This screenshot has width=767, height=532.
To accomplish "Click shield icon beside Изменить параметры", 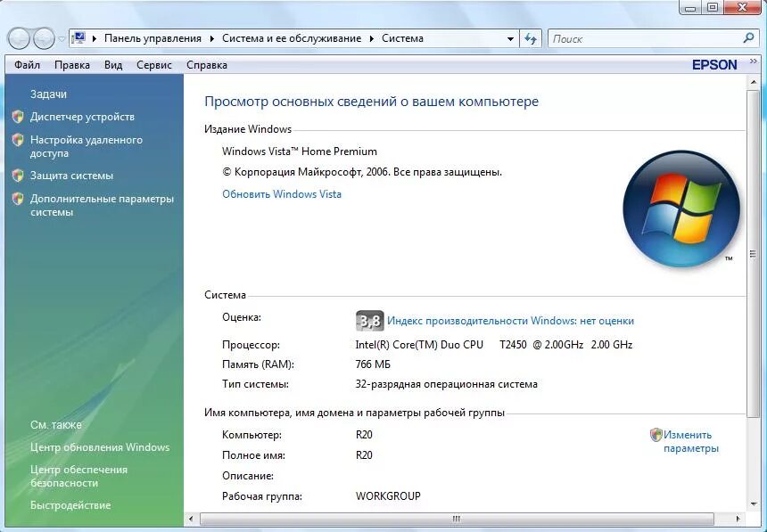I will point(656,435).
